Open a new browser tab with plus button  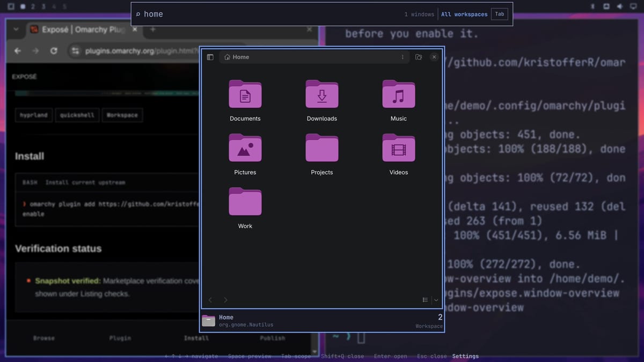tap(153, 29)
